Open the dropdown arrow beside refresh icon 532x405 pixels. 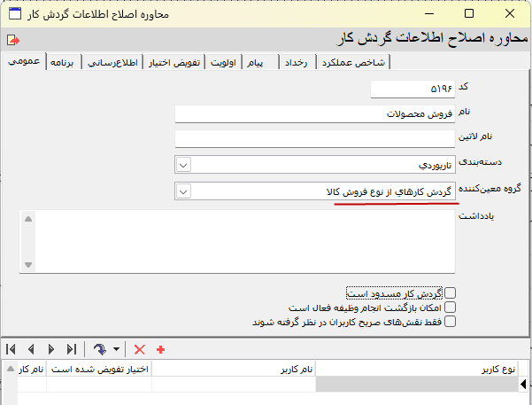point(116,349)
